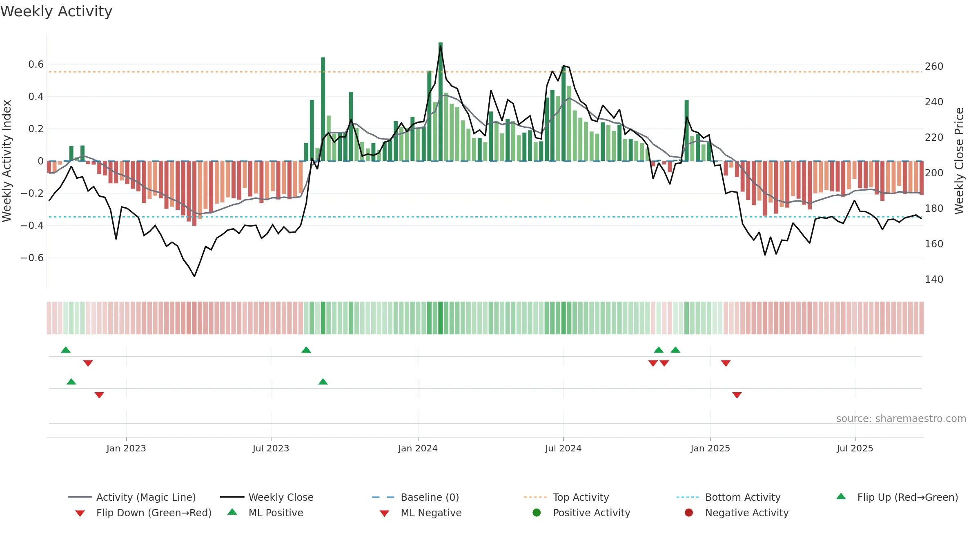Screen dimensions: 980x551
Task: Click the Weekly Close Price axis title
Action: pyautogui.click(x=959, y=161)
